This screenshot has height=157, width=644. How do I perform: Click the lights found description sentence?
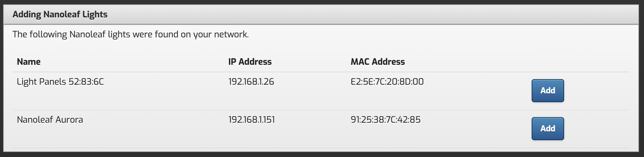coord(130,34)
